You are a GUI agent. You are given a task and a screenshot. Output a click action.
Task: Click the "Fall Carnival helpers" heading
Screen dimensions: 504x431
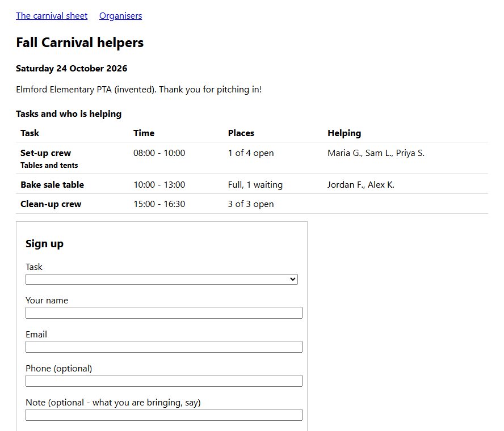pos(80,43)
